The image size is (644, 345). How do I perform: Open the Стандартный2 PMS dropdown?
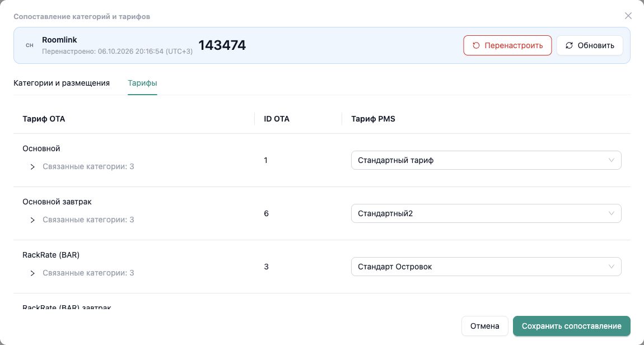click(x=486, y=213)
